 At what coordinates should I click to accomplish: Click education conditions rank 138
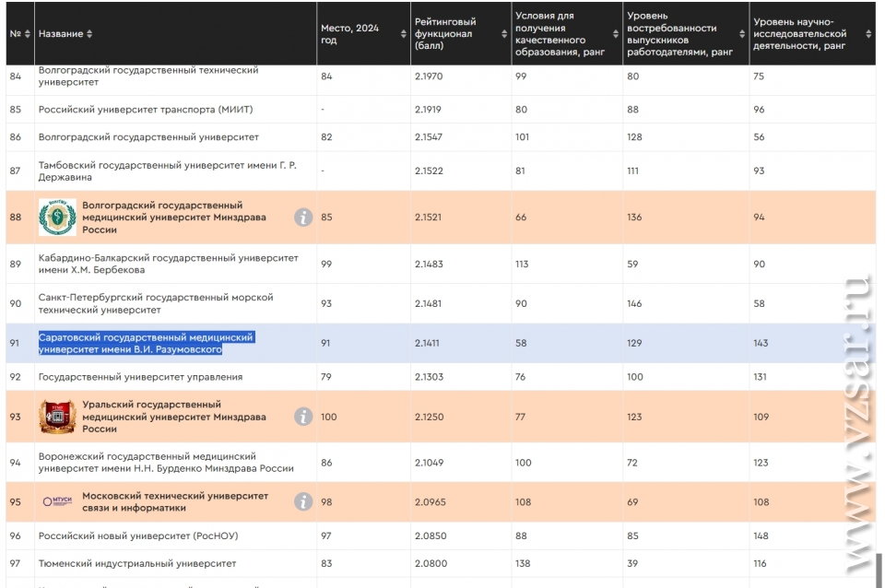click(x=523, y=563)
